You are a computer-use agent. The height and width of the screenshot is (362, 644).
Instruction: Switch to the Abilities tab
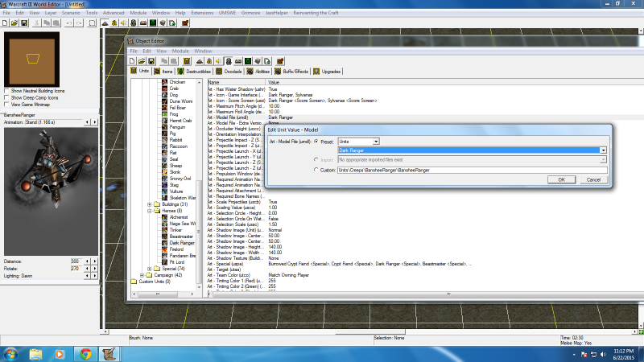258,72
